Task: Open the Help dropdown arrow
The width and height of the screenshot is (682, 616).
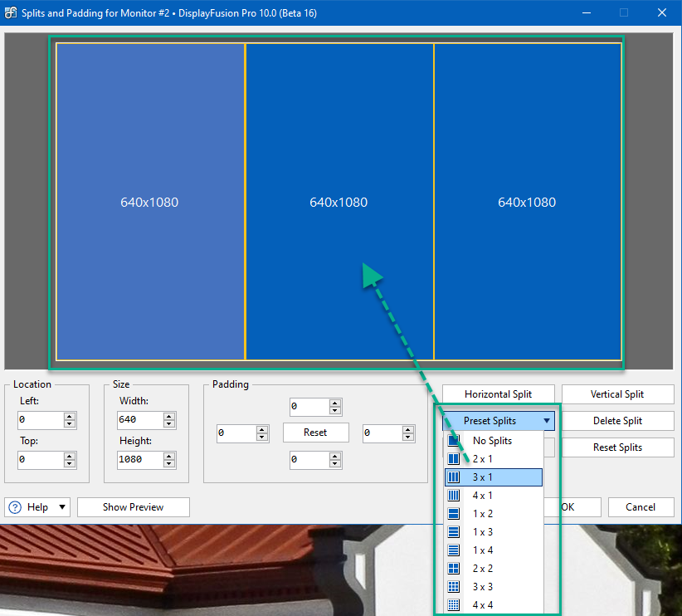Action: pyautogui.click(x=62, y=507)
